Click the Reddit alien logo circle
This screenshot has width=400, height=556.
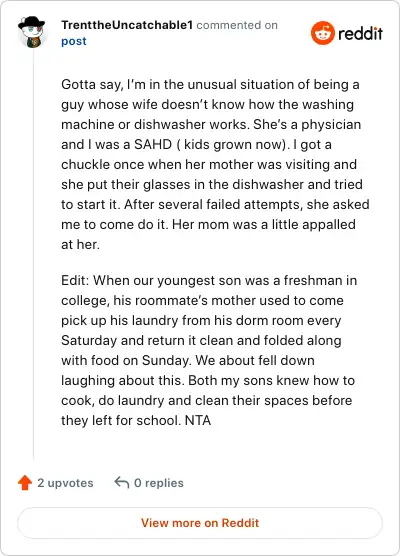coord(322,33)
